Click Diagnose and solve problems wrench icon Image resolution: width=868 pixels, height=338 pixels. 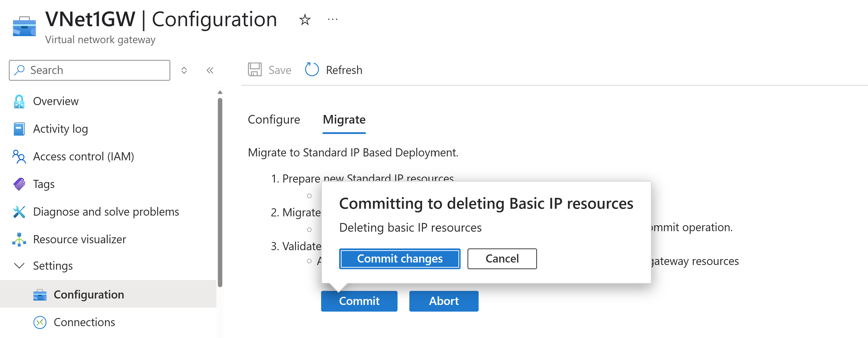[x=19, y=212]
